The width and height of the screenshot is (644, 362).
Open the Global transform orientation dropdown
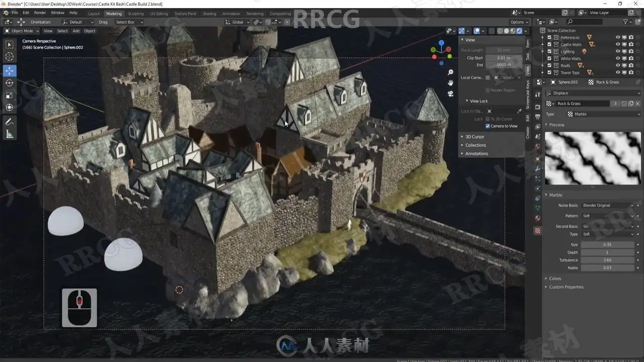click(236, 22)
